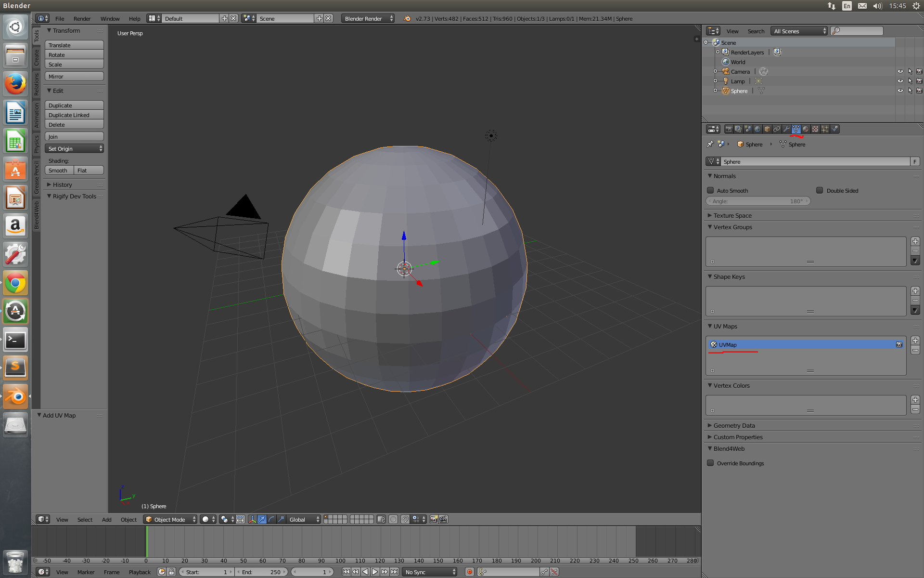Open the Render menu
Screen dimensions: 924x578
point(82,19)
